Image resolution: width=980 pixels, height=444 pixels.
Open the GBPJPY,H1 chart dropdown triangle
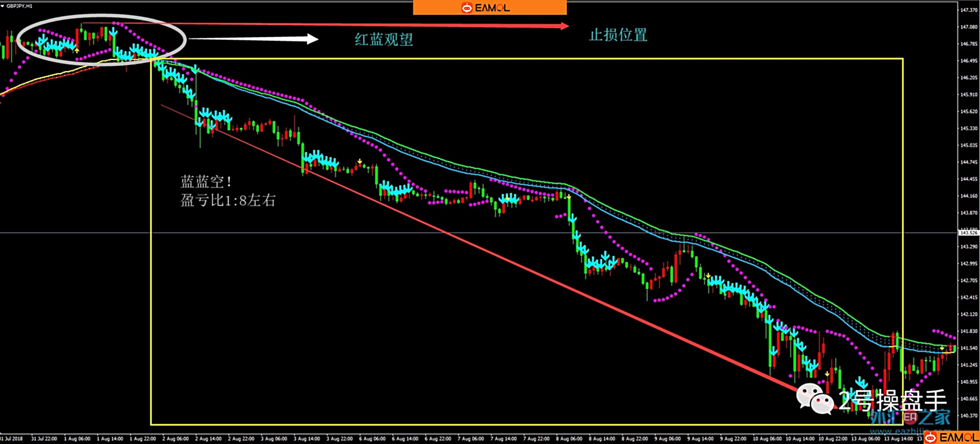click(3, 6)
